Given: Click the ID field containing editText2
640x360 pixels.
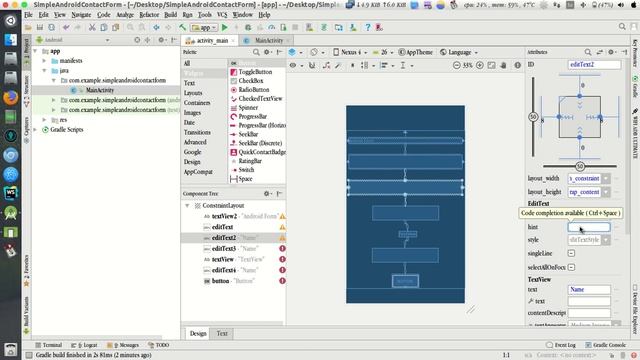Looking at the screenshot, I should click(x=594, y=64).
